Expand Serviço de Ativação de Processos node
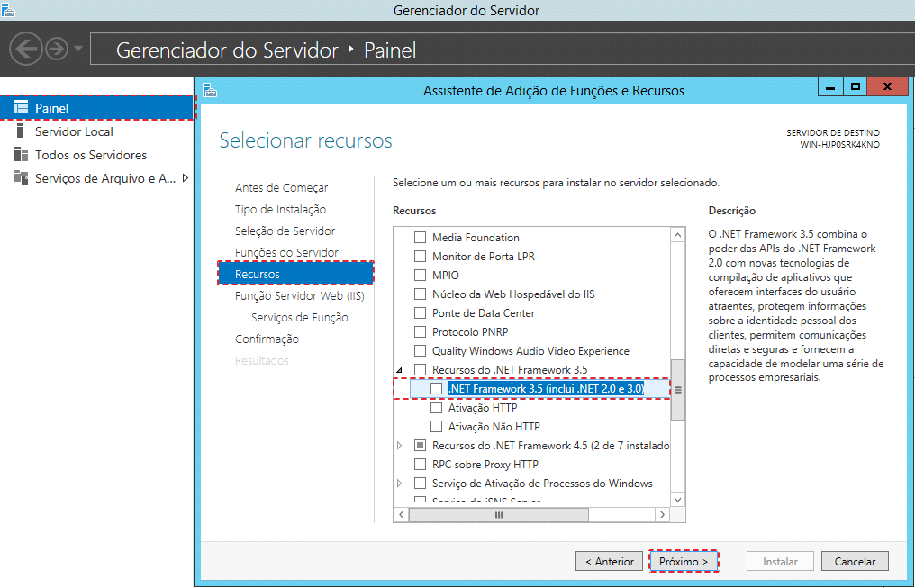The width and height of the screenshot is (915, 588). point(400,483)
